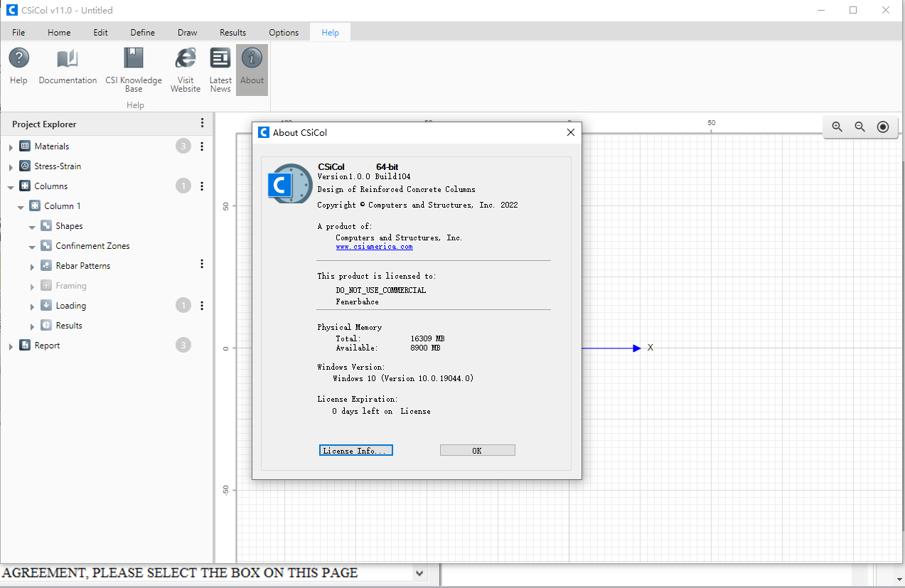
Task: Open Documentation from the ribbon
Action: tap(68, 58)
